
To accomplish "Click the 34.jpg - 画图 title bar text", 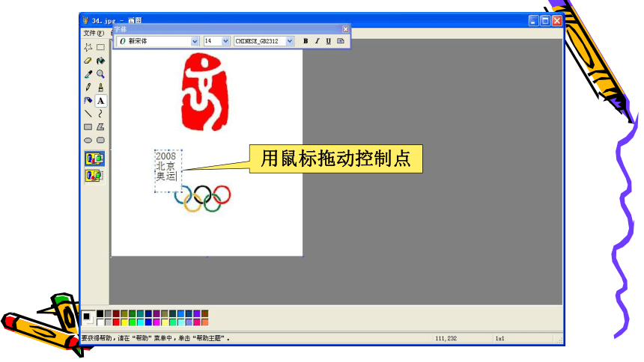I will click(117, 20).
